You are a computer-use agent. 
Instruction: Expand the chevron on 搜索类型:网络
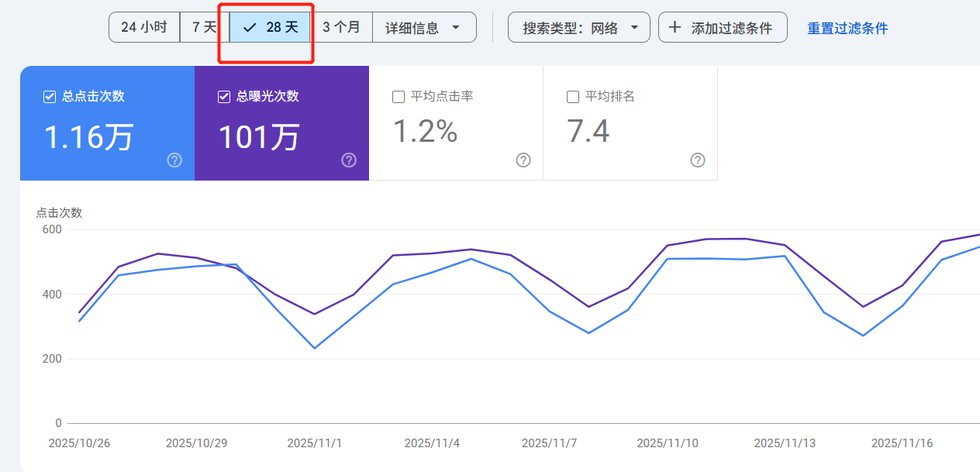[x=636, y=27]
